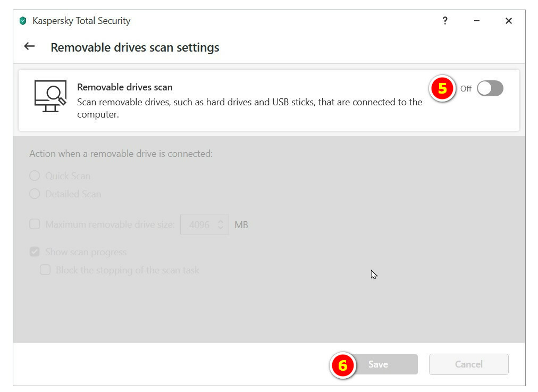Increase drive size with up stepper arrow
This screenshot has width=538, height=392.
[x=221, y=221]
